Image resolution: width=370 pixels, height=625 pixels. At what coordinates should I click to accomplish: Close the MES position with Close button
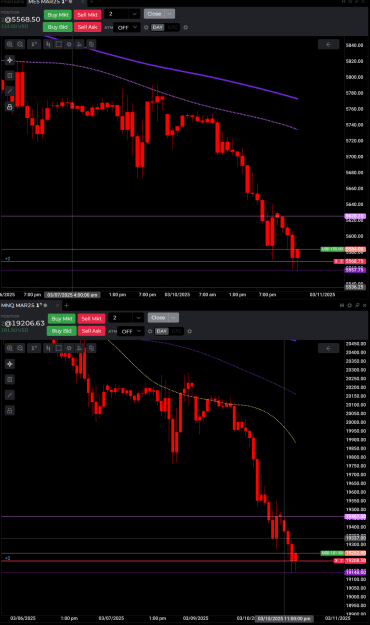point(154,14)
